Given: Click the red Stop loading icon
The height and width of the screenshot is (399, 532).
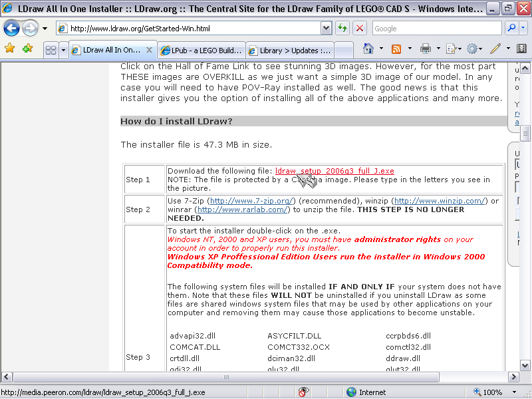Looking at the screenshot, I should point(360,29).
